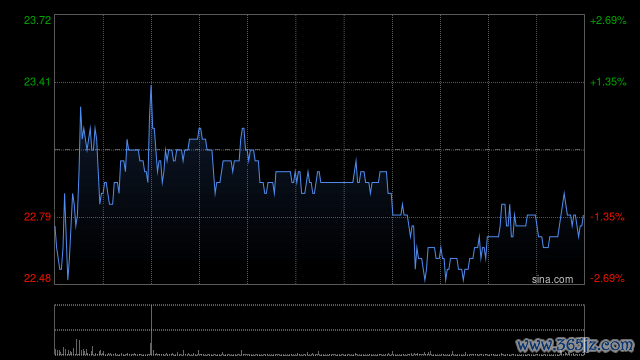640x360 pixels.
Task: Click the 22.48 bottom price label
Action: pos(38,278)
